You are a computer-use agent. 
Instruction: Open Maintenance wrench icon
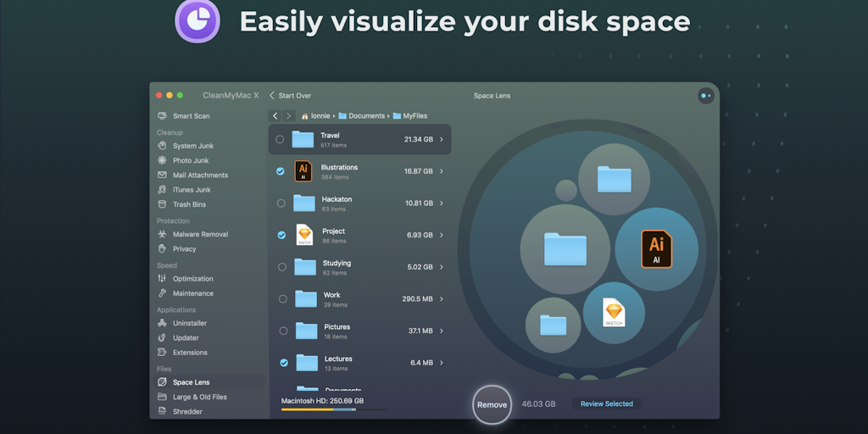[162, 293]
